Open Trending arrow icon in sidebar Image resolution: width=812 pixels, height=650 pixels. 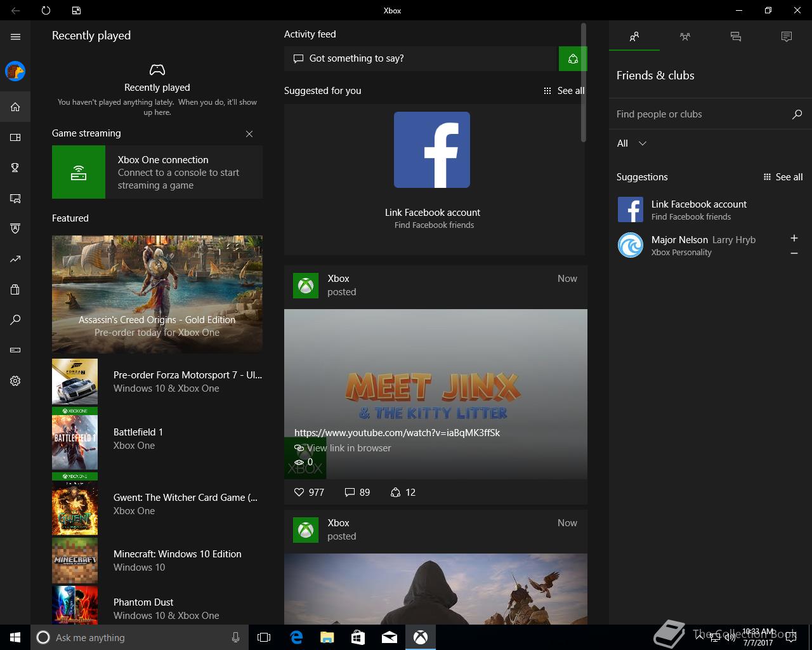click(15, 259)
